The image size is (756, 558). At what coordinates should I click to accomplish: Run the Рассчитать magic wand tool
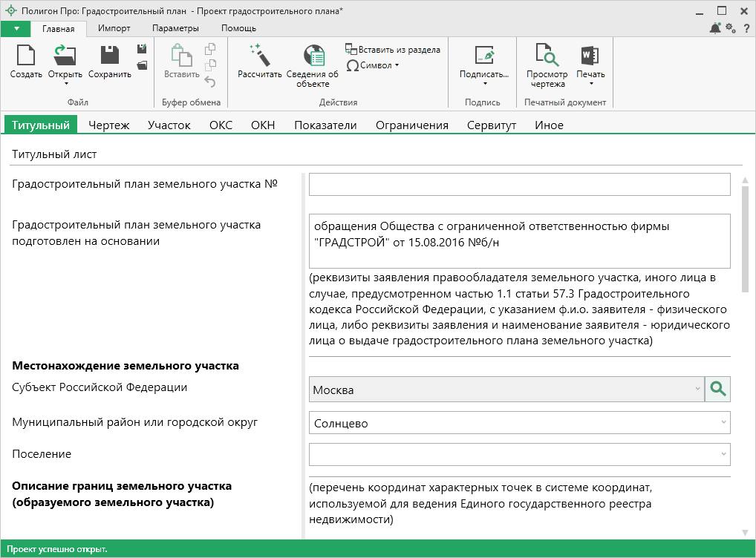pyautogui.click(x=259, y=56)
